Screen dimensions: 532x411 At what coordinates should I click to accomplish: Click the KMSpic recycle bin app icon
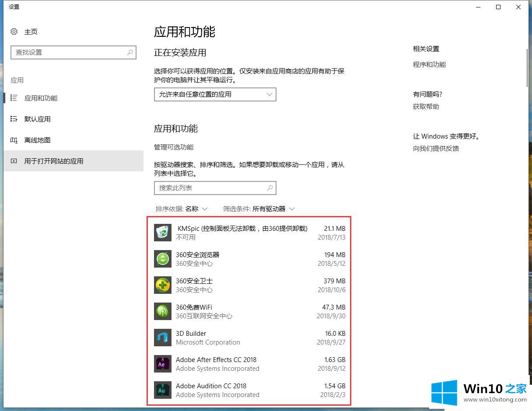coord(163,233)
